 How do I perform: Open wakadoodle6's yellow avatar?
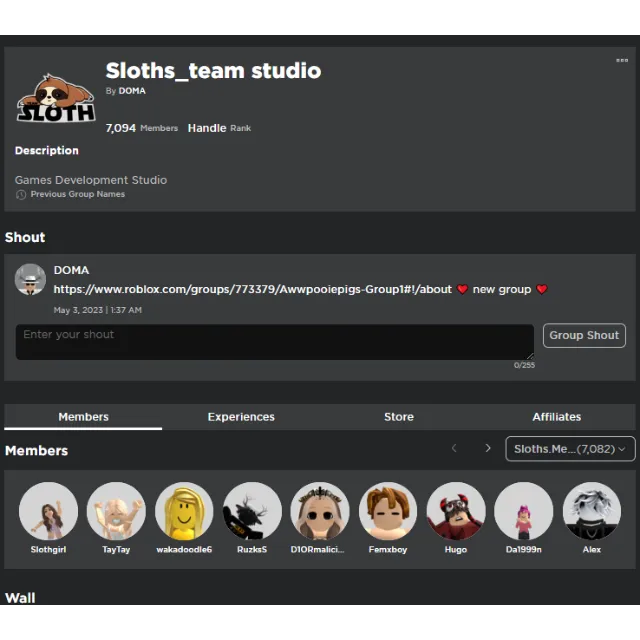(184, 511)
